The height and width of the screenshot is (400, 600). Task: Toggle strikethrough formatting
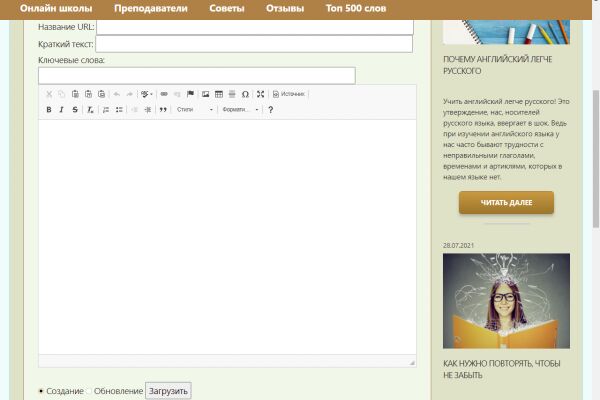pyautogui.click(x=75, y=110)
